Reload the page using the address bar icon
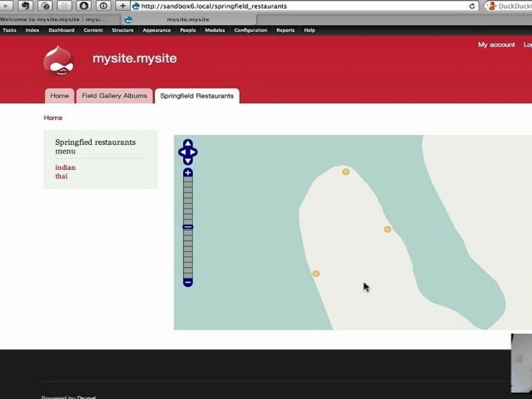532x399 pixels. coord(472,6)
